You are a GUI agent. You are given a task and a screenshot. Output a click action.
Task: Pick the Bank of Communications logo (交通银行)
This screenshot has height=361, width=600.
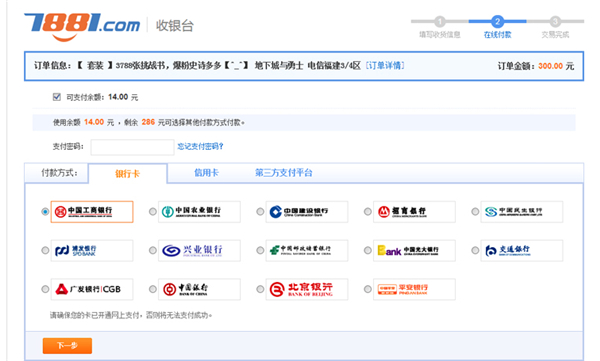[x=522, y=250]
